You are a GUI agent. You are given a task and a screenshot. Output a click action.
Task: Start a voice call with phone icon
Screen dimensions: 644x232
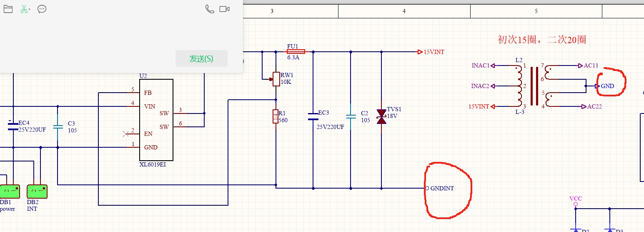coord(210,9)
